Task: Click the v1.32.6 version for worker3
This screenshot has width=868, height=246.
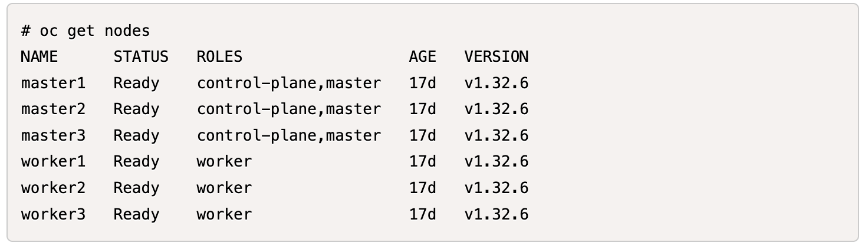Action: click(x=496, y=214)
